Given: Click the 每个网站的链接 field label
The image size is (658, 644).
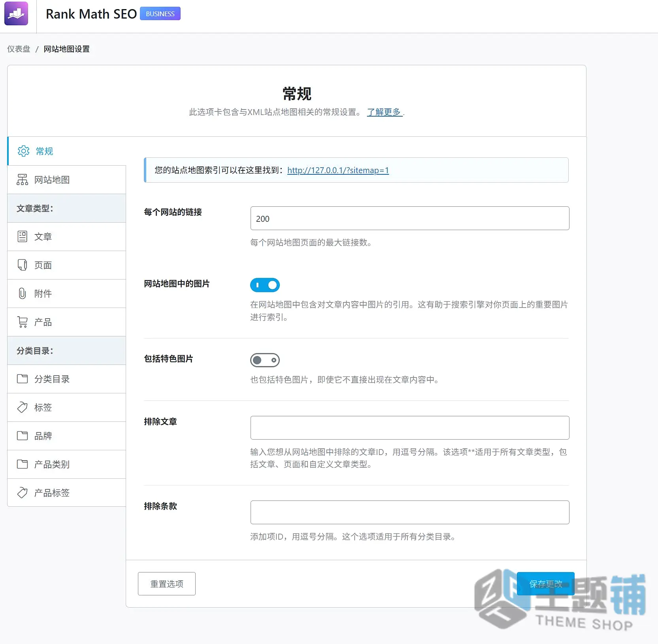Looking at the screenshot, I should [x=173, y=212].
